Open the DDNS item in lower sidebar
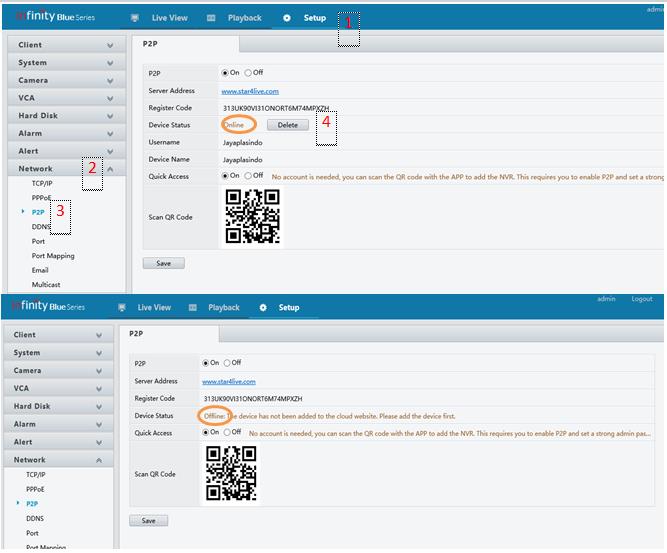Screen dimensions: 667x553 (x=35, y=518)
